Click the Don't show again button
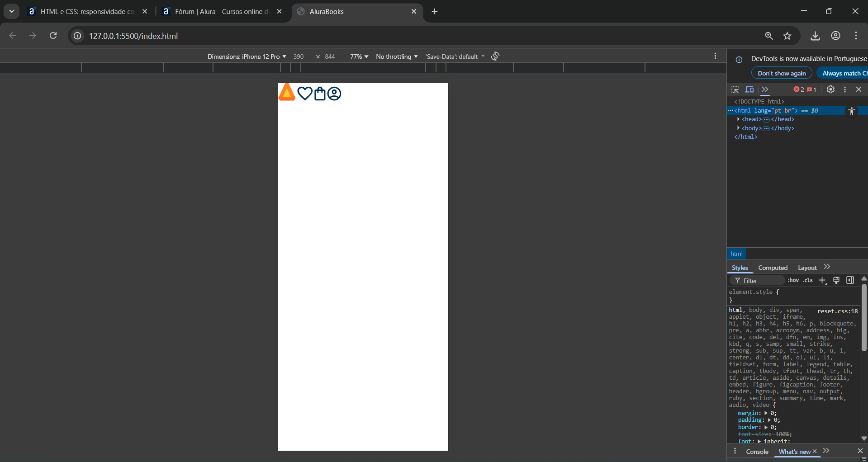This screenshot has height=462, width=868. [782, 73]
